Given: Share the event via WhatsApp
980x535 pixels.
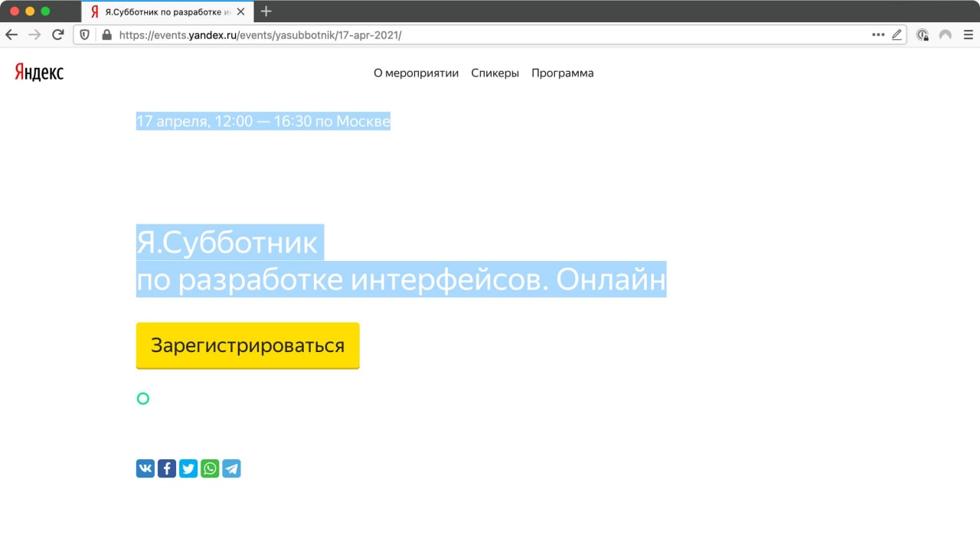Looking at the screenshot, I should point(210,468).
